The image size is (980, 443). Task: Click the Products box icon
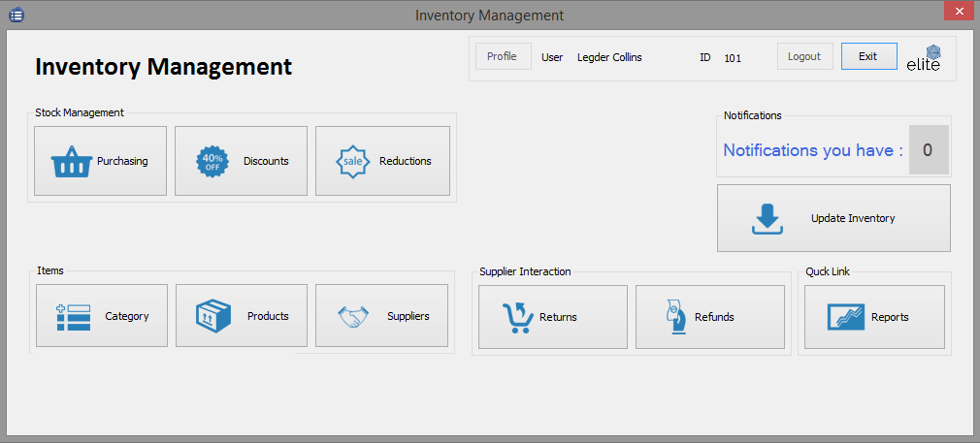[213, 317]
